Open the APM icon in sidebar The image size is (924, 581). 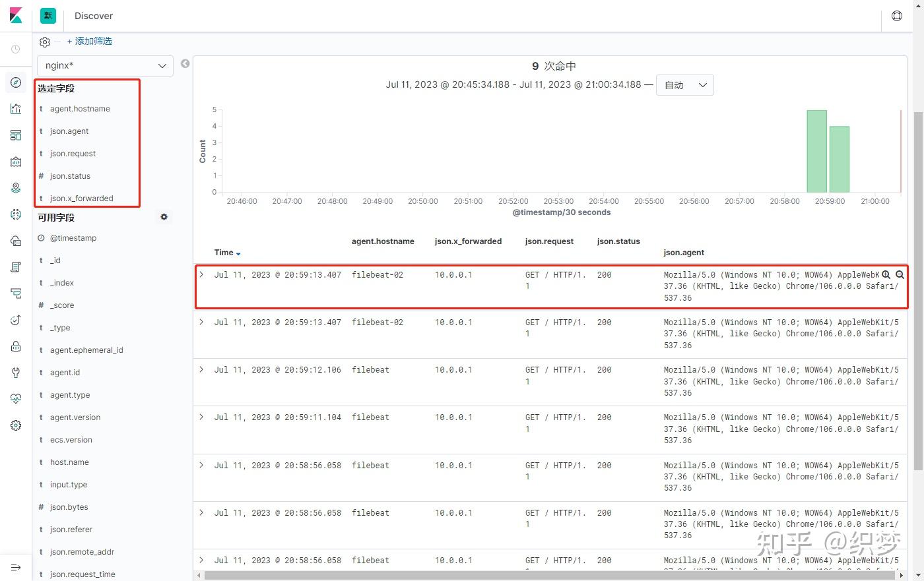coord(16,293)
